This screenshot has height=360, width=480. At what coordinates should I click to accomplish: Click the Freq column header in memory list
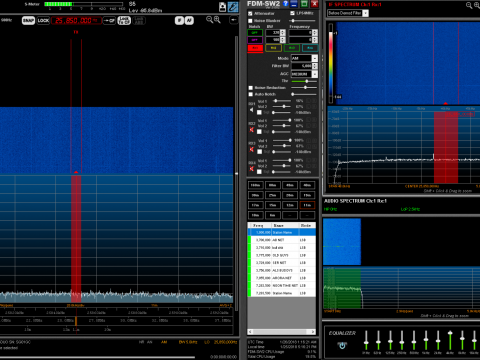click(260, 225)
